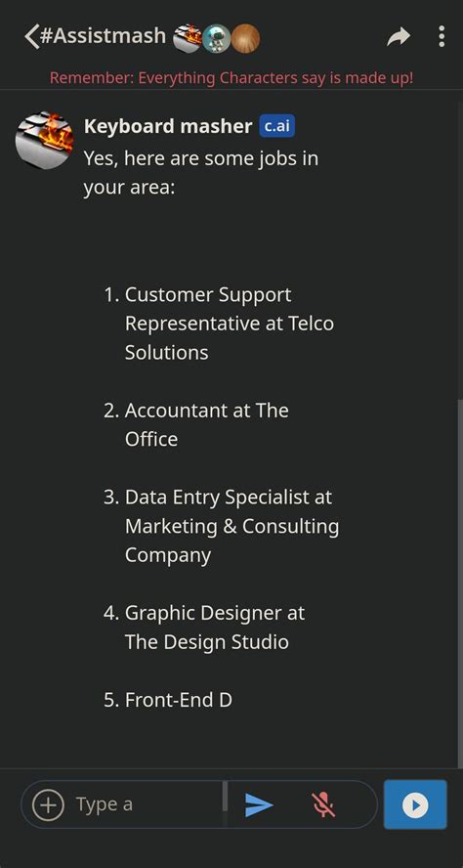Image resolution: width=463 pixels, height=868 pixels.
Task: Open Keyboard masher's flaming keyboard avatar
Action: [x=44, y=140]
